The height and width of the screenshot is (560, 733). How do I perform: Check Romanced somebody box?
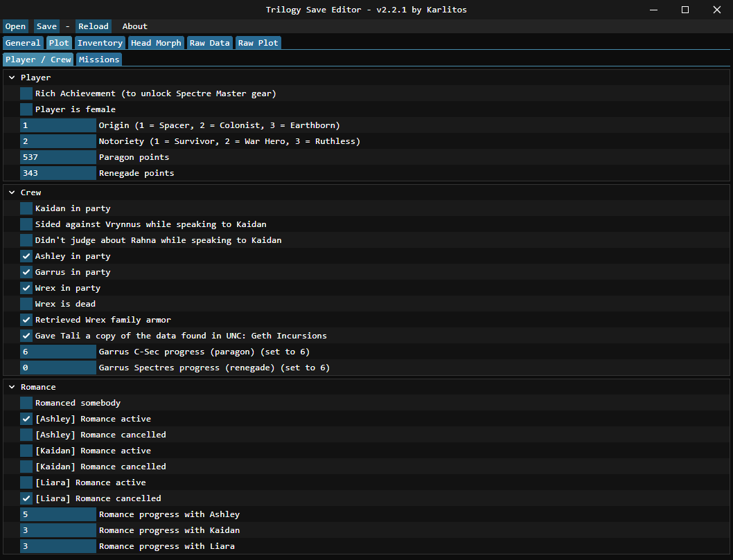26,403
